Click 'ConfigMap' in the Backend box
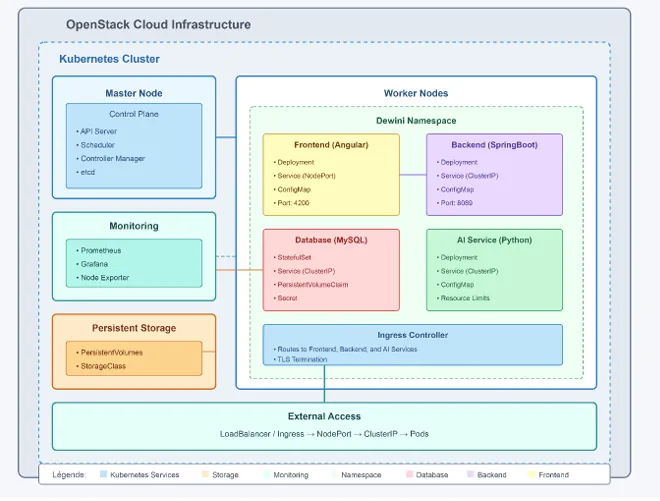The width and height of the screenshot is (660, 501). click(x=455, y=189)
